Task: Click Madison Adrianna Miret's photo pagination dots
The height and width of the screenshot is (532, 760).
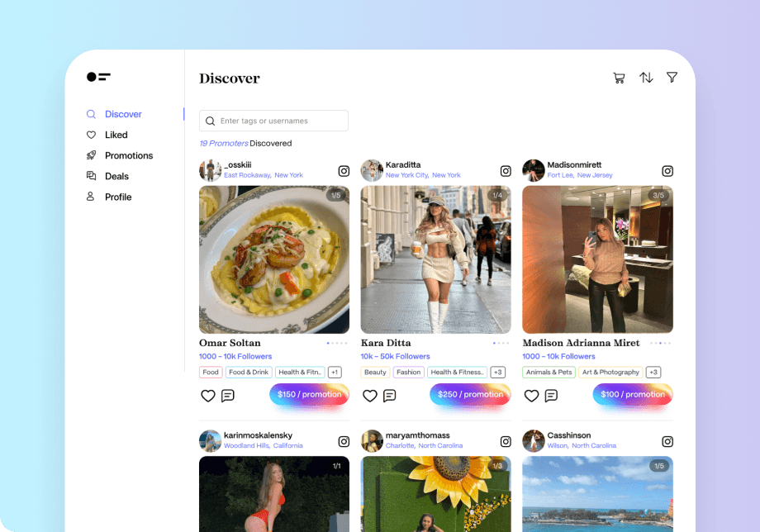Action: [660, 343]
